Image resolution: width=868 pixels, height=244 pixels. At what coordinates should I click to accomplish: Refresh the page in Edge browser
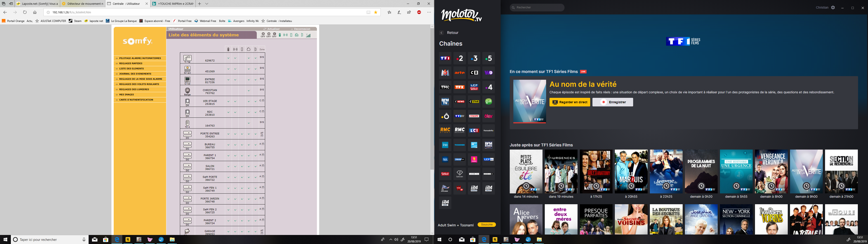click(x=25, y=12)
